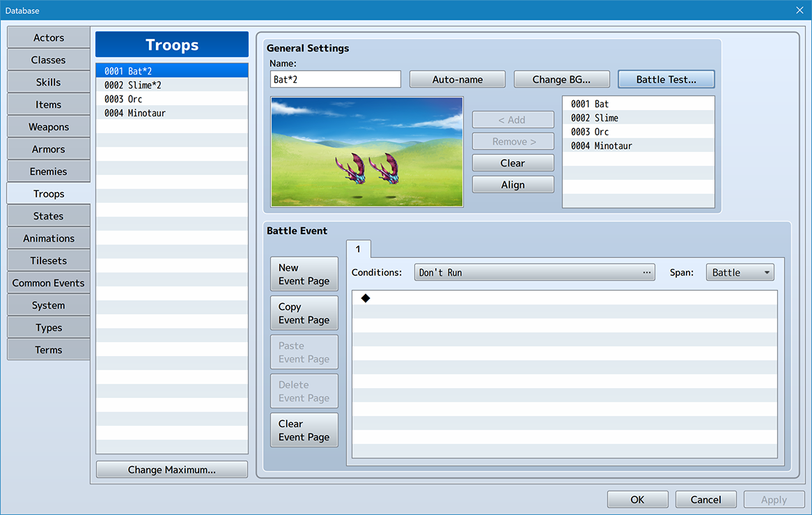Viewport: 812px width, 515px height.
Task: Select the Animations tab
Action: [49, 238]
